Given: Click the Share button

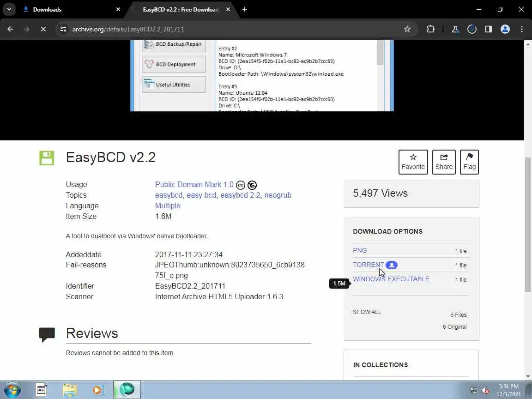Looking at the screenshot, I should pos(444,162).
